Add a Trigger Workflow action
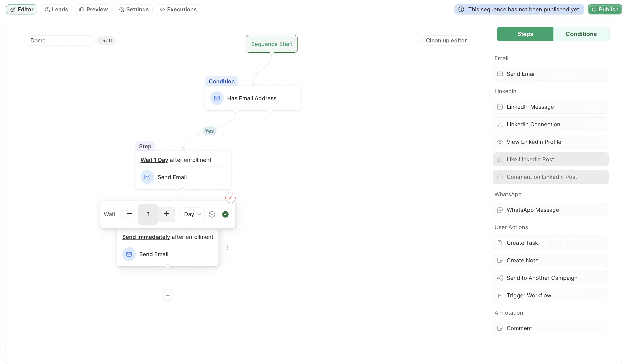Screen dimensions: 622x364 (551, 295)
